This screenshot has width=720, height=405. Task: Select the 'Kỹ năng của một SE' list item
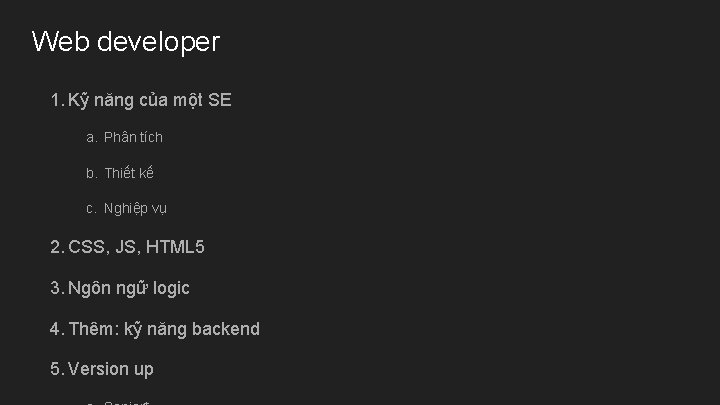[x=150, y=100]
